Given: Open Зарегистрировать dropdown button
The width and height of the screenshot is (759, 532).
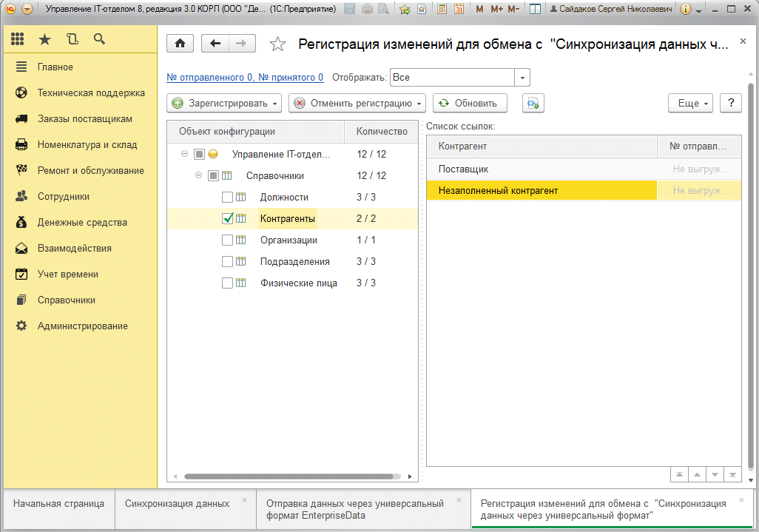Looking at the screenshot, I should 224,103.
